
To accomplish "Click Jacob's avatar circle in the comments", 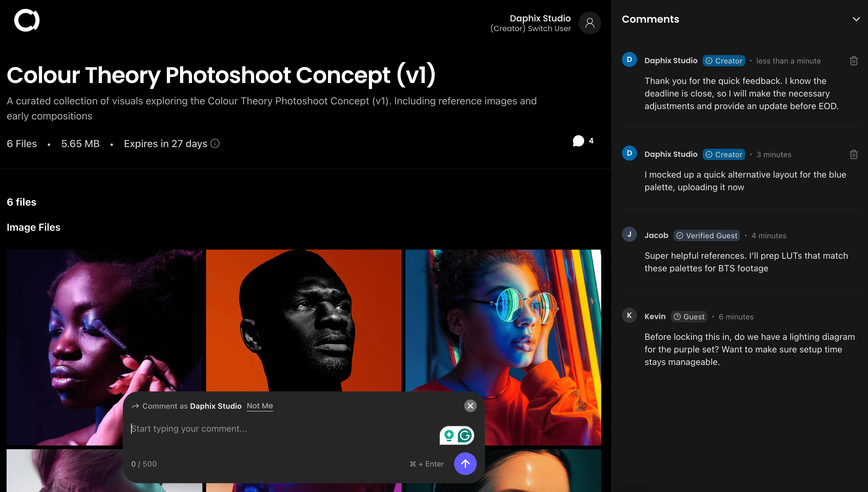I will (629, 234).
